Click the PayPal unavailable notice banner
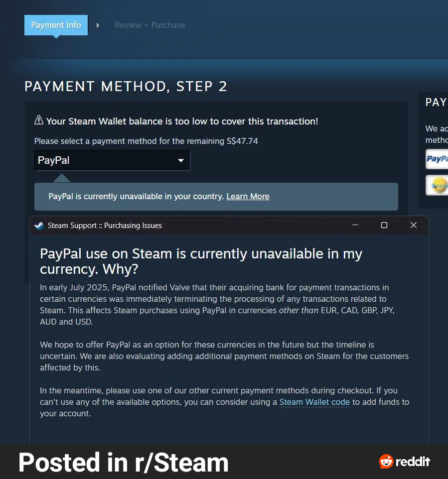The width and height of the screenshot is (448, 479). tap(216, 196)
